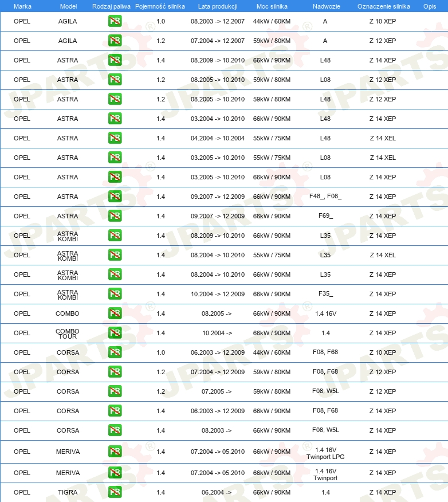
Task: Select the TIGRA model cell
Action: click(x=68, y=492)
